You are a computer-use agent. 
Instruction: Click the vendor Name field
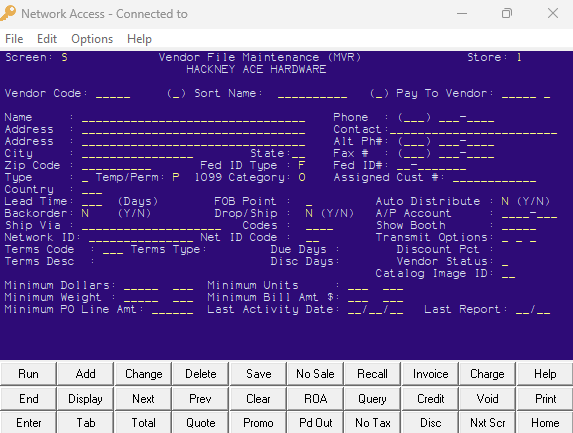pyautogui.click(x=194, y=118)
